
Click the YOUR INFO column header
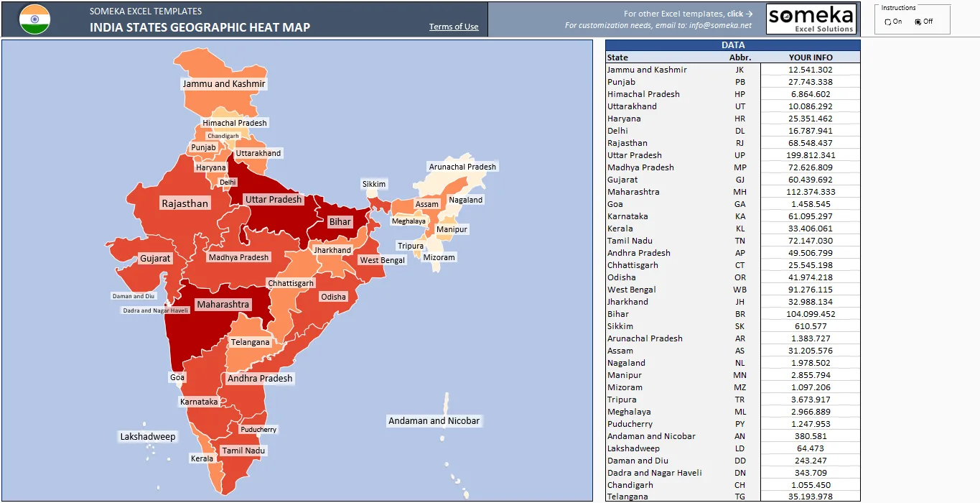click(x=811, y=57)
